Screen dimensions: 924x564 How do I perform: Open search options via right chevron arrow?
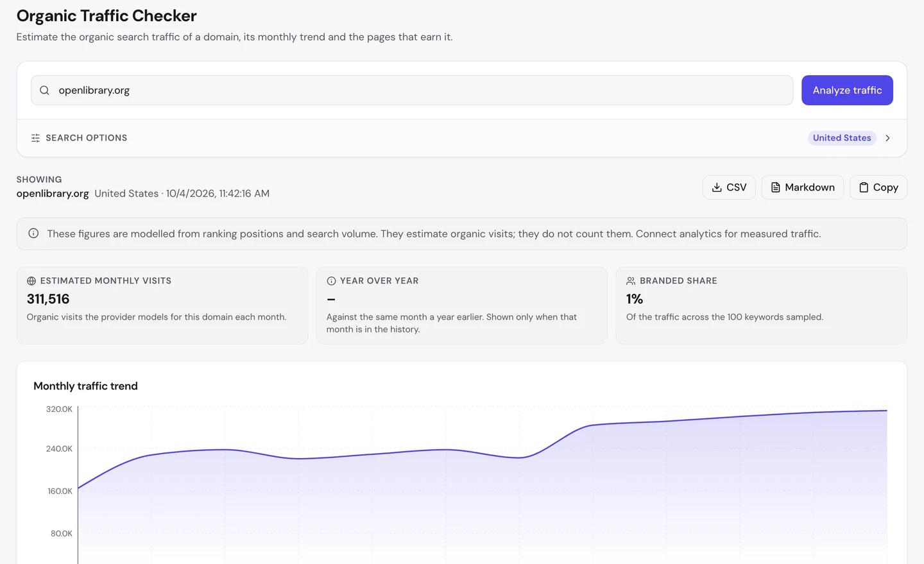click(887, 138)
